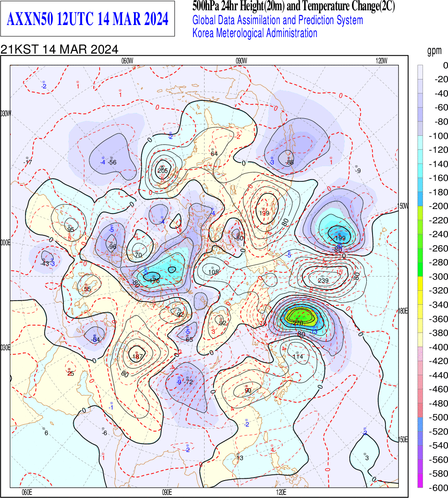Image resolution: width=448 pixels, height=498 pixels.
Task: Click the '120W' longitude label
Action: [x=381, y=61]
